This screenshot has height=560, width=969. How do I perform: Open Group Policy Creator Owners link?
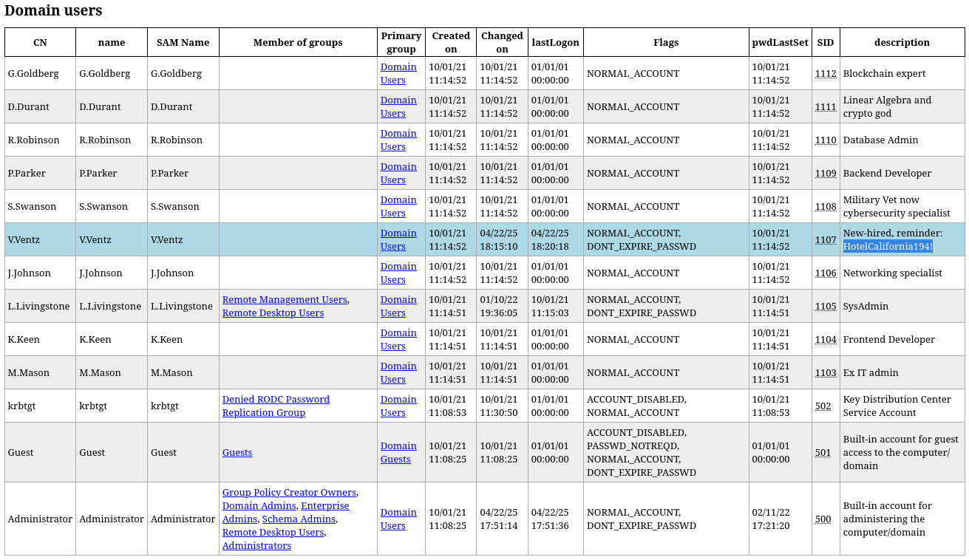tap(289, 492)
